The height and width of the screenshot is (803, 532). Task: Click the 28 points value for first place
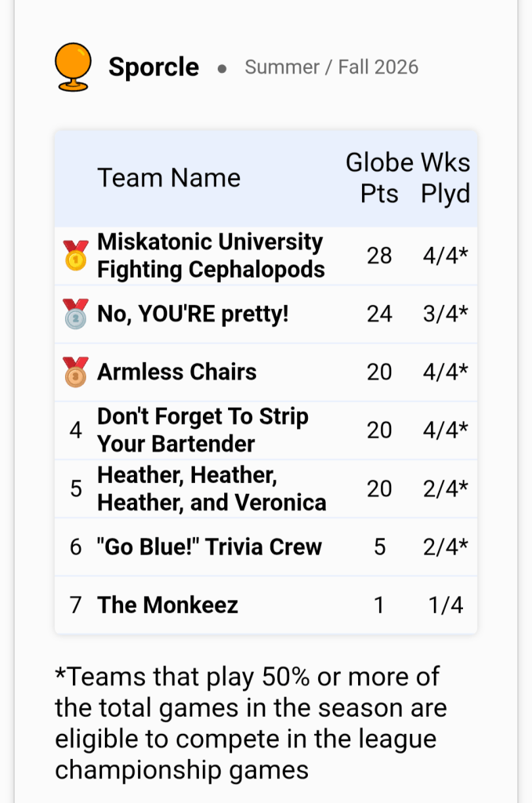click(379, 256)
